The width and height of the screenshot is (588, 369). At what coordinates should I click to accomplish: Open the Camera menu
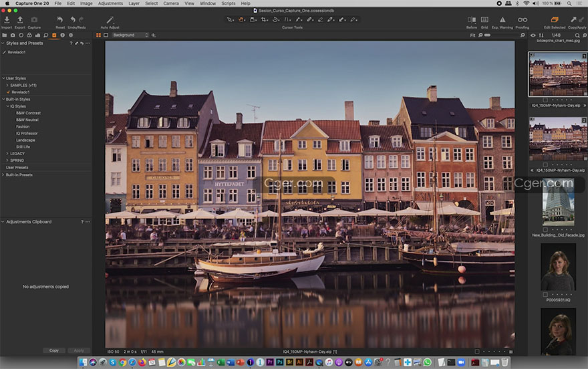click(171, 3)
